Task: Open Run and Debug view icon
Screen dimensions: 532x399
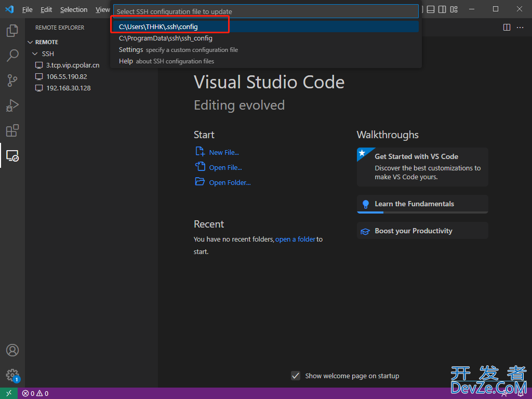Action: (x=12, y=105)
